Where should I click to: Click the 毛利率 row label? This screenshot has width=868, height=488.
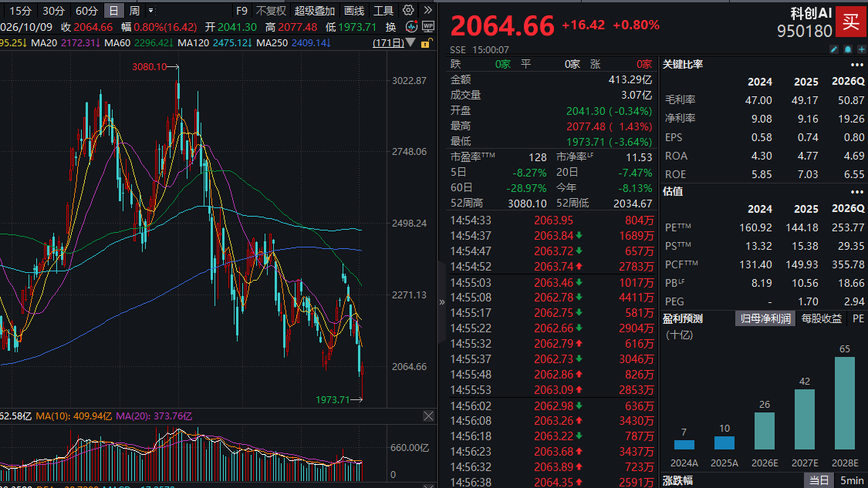point(680,99)
